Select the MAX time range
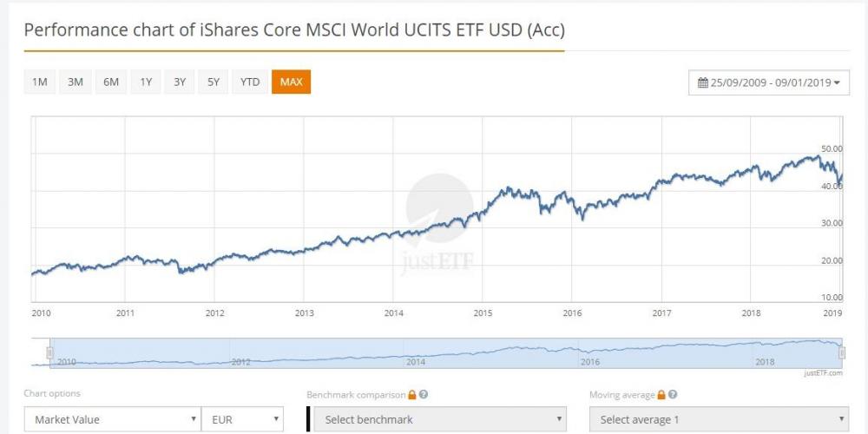This screenshot has width=868, height=434. [x=291, y=82]
